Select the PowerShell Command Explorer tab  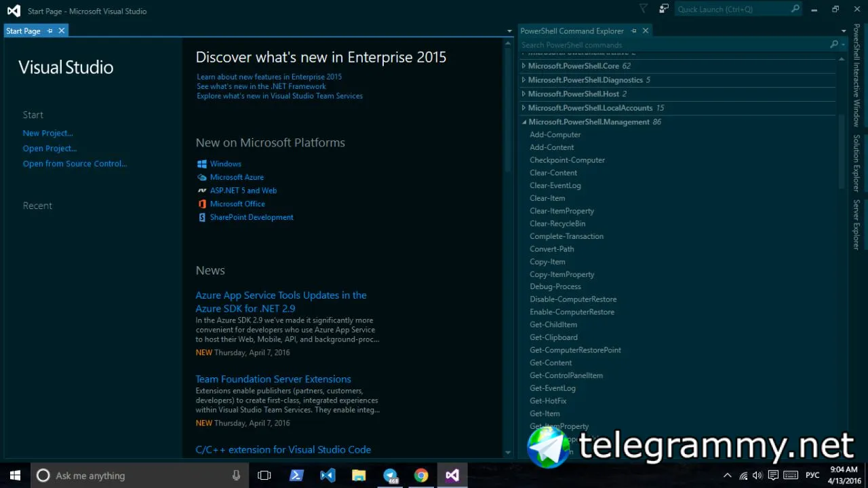(x=572, y=31)
